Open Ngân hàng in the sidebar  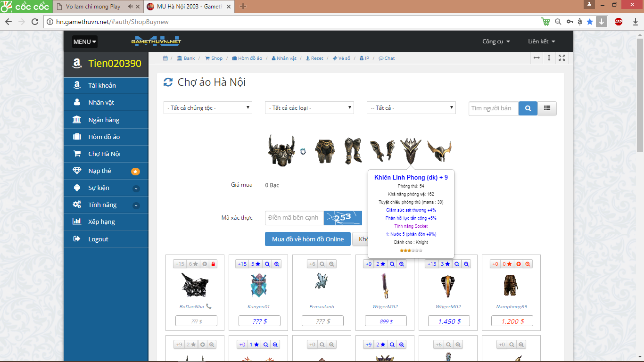click(106, 120)
